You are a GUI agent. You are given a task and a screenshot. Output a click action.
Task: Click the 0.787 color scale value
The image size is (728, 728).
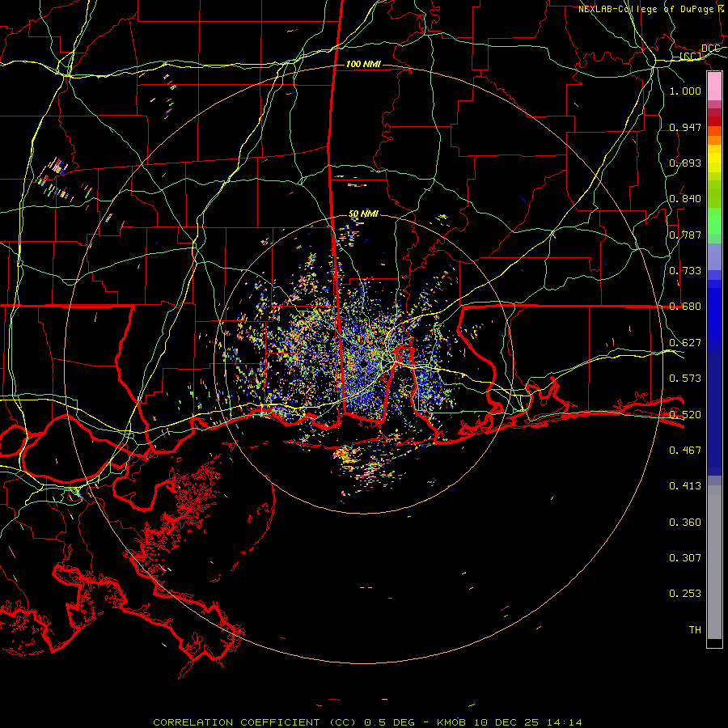click(685, 235)
